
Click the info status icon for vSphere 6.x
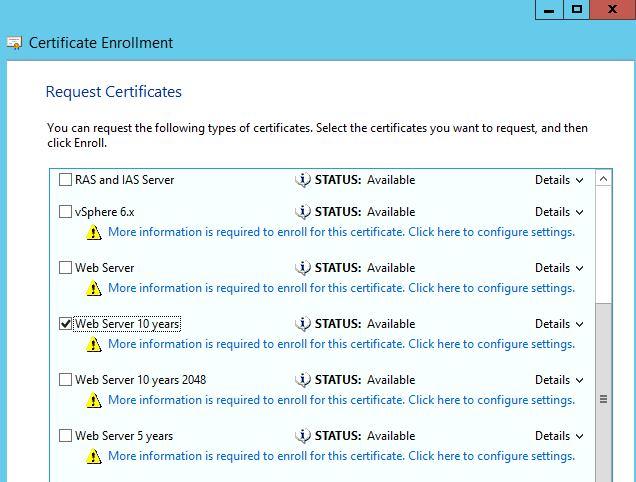coord(304,212)
